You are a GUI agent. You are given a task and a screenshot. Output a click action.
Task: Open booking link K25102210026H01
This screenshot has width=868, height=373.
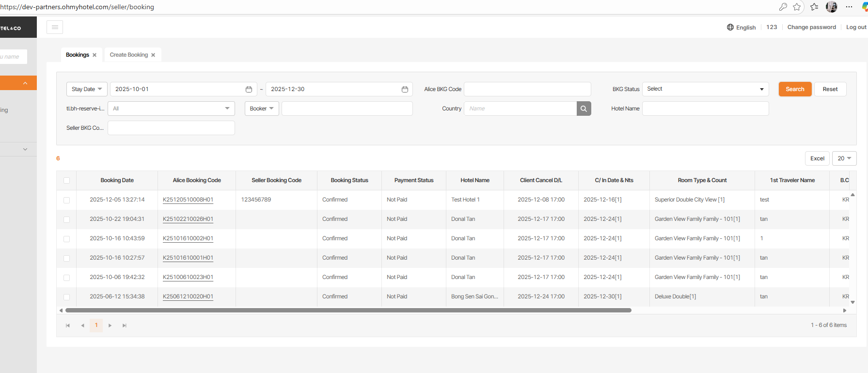[188, 219]
